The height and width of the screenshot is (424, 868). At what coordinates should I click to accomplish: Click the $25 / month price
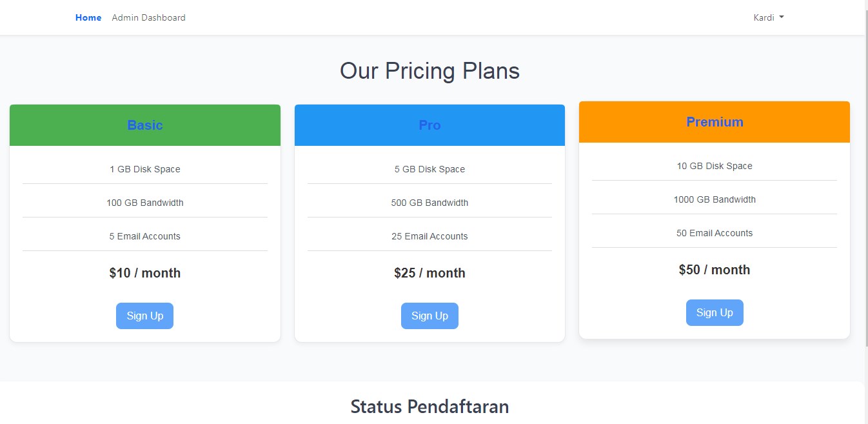pos(429,273)
